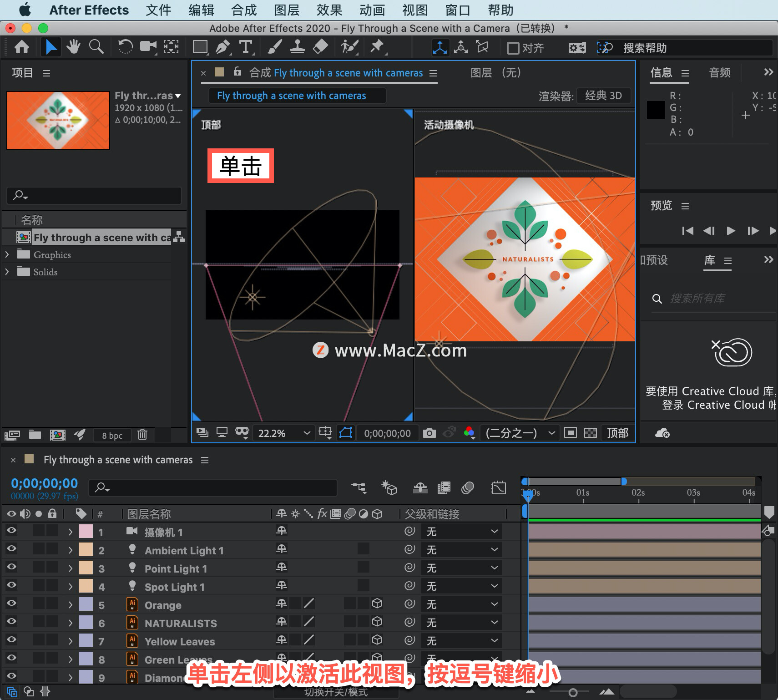Open the 合成 menu
The width and height of the screenshot is (778, 700).
244,10
